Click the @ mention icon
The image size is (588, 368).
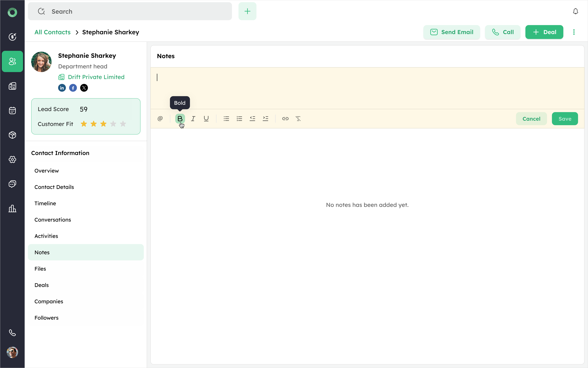coord(160,118)
